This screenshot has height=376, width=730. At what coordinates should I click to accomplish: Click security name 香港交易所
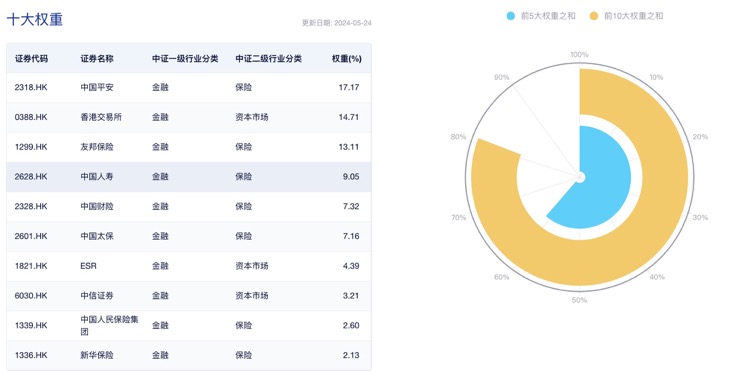click(x=101, y=117)
